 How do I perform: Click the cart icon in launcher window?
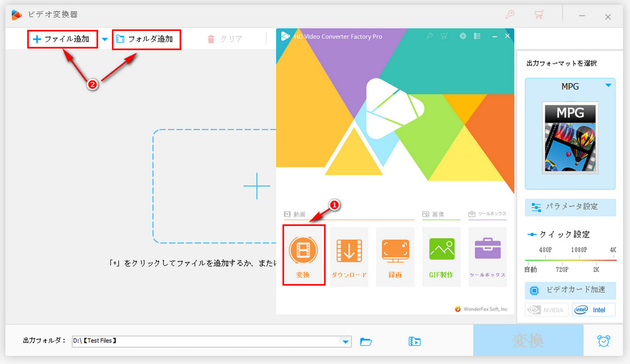tap(444, 36)
